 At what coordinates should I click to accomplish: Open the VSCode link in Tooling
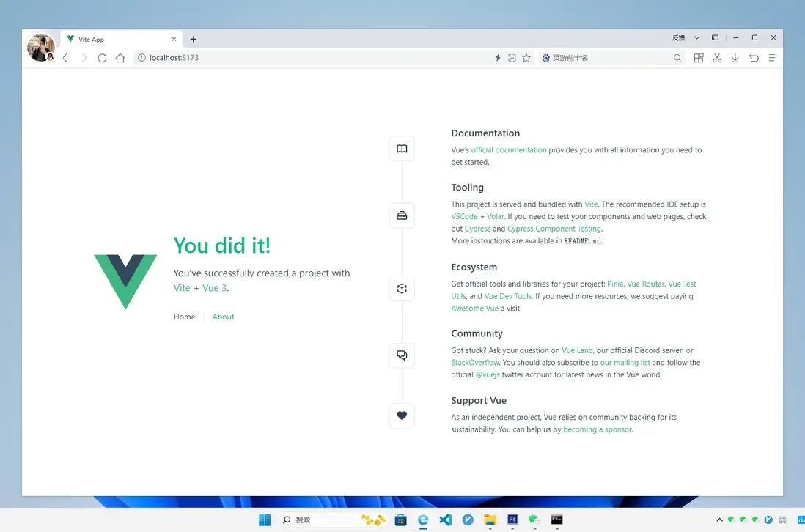[465, 216]
